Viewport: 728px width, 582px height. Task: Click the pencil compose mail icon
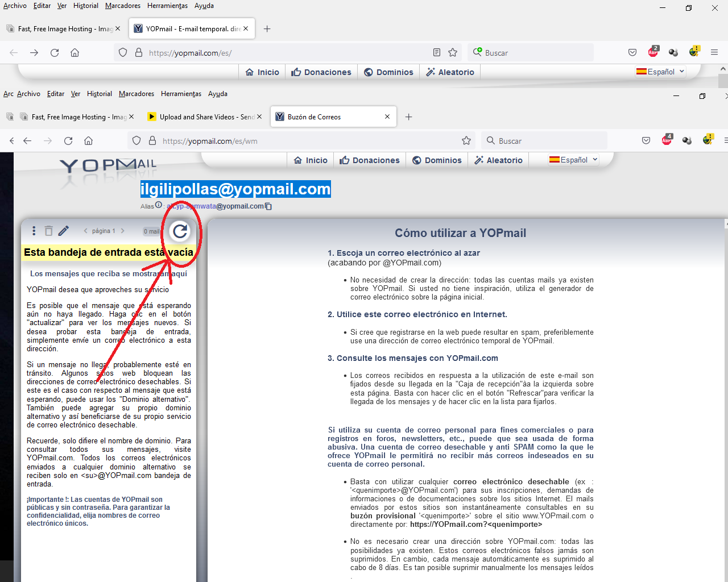coord(64,231)
